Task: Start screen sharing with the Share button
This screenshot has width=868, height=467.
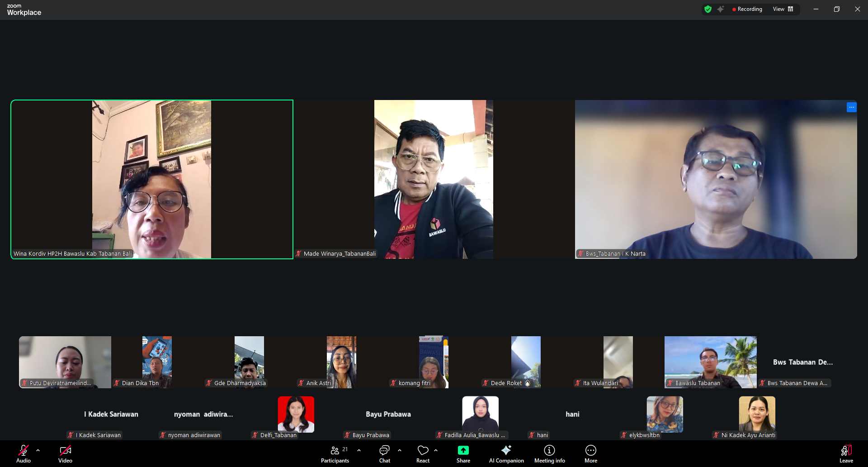Action: pyautogui.click(x=463, y=453)
